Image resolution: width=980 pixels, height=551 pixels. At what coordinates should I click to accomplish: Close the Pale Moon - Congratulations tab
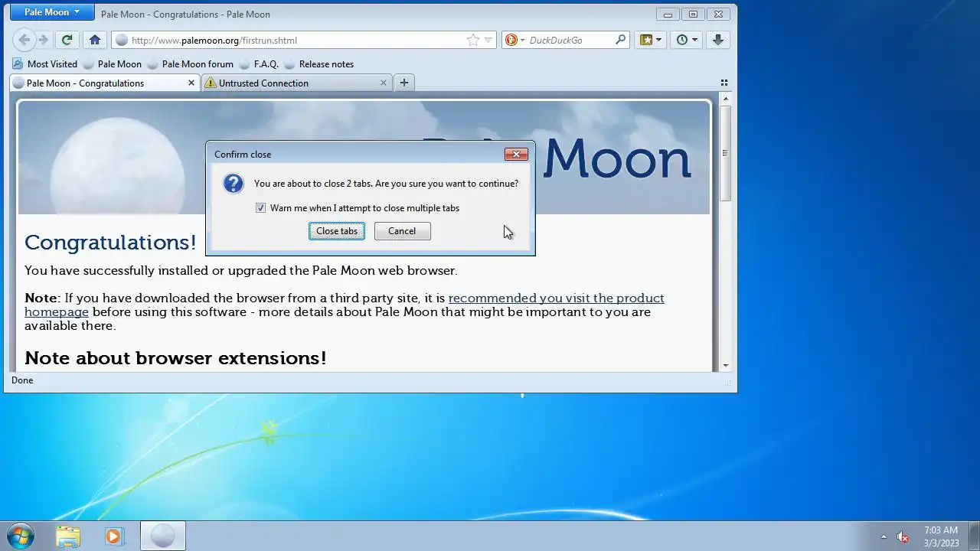[x=191, y=83]
